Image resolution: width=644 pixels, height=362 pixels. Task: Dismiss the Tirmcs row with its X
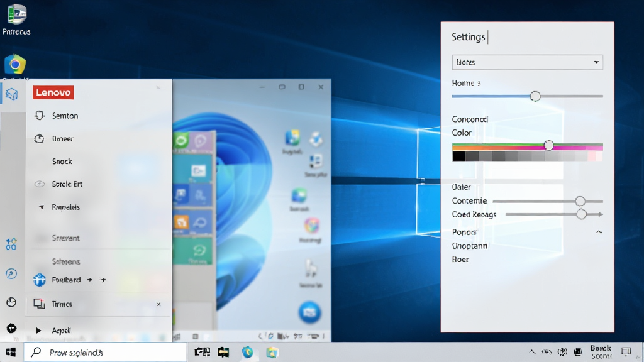tap(158, 304)
